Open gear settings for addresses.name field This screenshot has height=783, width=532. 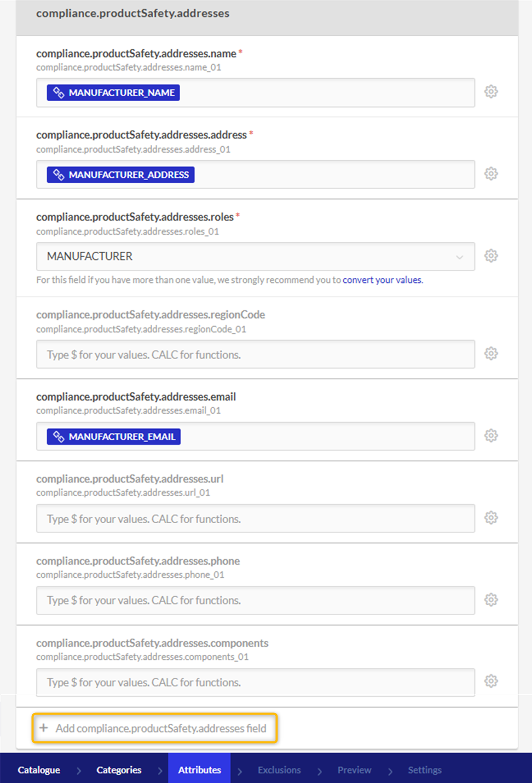coord(491,92)
